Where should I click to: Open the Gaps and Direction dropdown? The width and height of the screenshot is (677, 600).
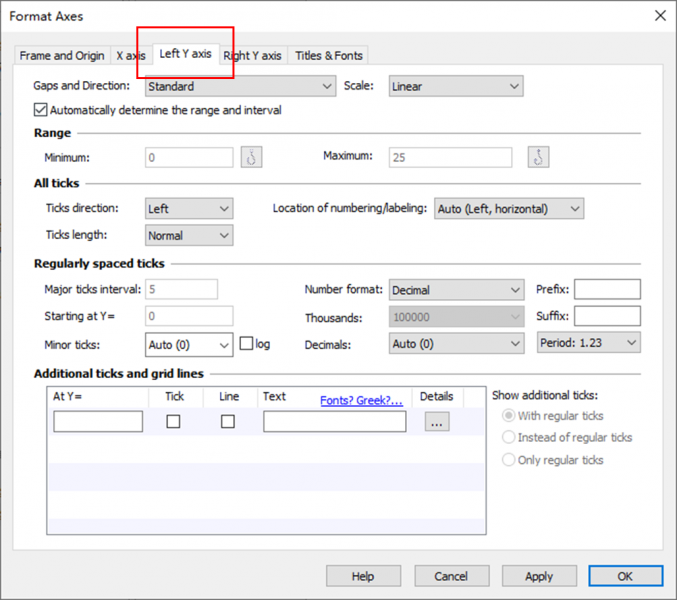[x=240, y=87]
